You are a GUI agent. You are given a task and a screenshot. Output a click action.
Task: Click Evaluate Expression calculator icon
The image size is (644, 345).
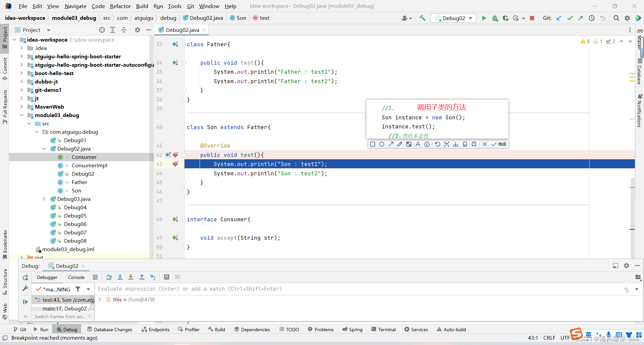click(167, 277)
